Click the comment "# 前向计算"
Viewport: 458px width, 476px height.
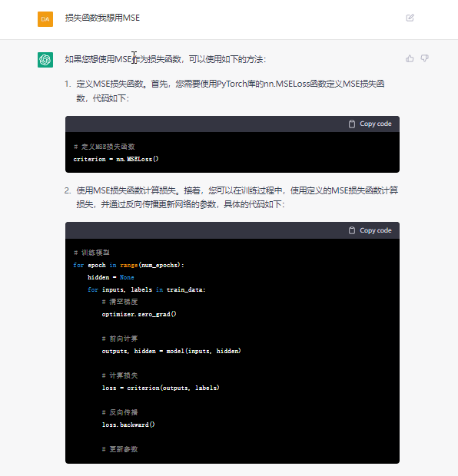(120, 339)
